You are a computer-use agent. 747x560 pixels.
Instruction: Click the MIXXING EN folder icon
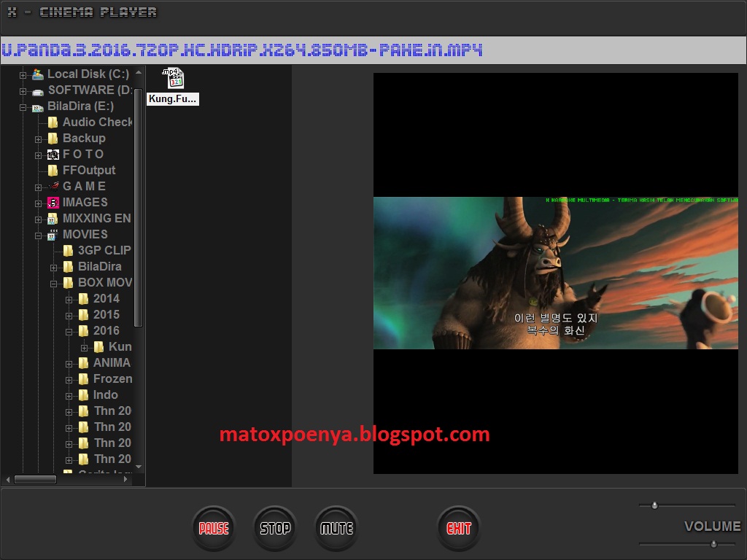53,219
